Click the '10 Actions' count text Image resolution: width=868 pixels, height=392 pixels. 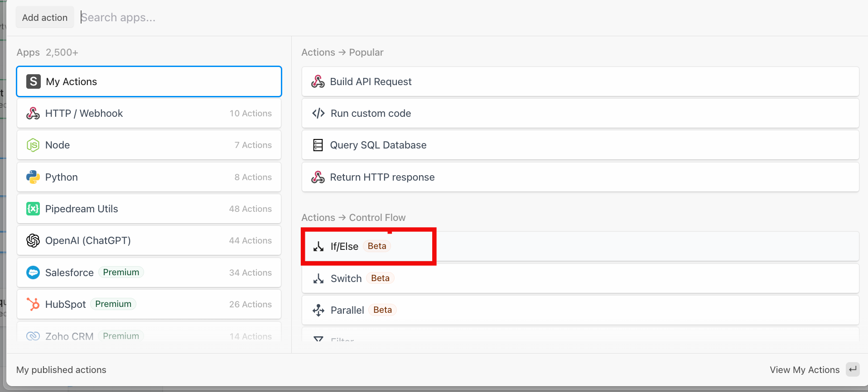tap(251, 113)
